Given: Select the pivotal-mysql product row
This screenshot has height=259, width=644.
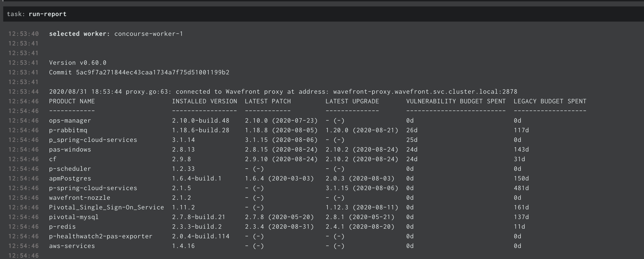Looking at the screenshot, I should (x=74, y=217).
